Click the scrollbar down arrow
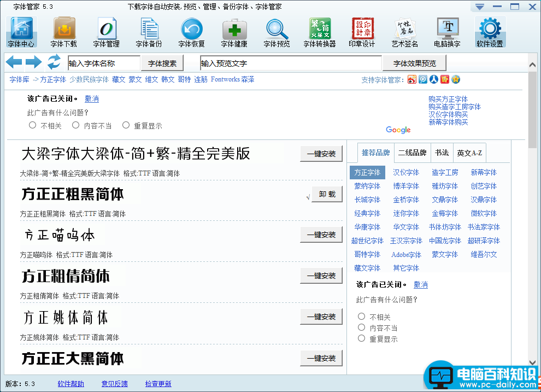Viewport: 541px width, 392px height. coord(532,362)
